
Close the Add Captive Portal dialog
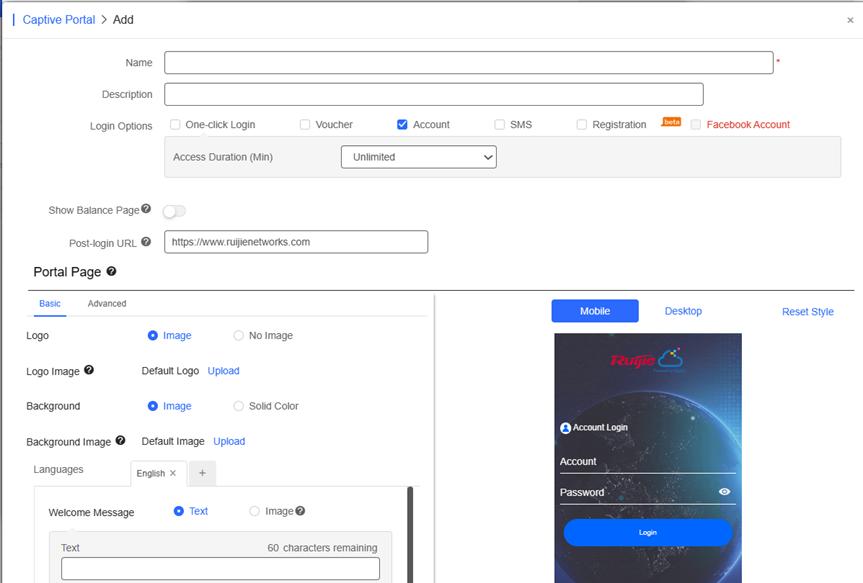point(850,20)
